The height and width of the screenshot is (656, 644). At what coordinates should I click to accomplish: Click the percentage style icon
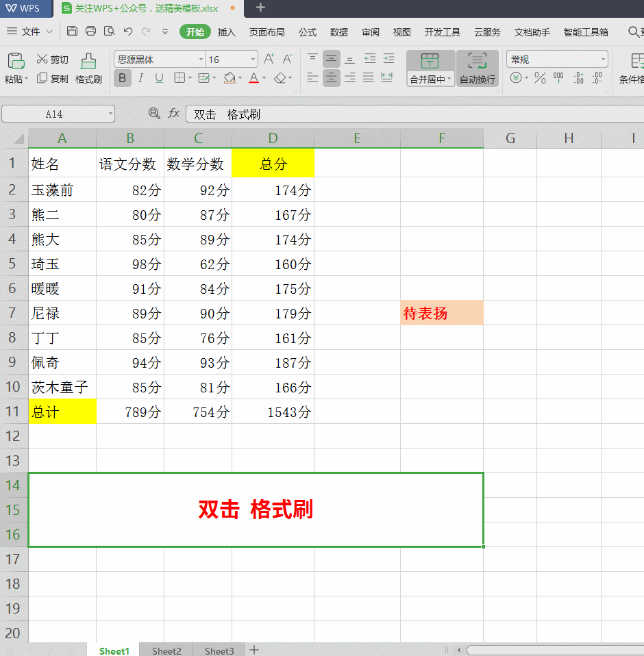(x=540, y=78)
